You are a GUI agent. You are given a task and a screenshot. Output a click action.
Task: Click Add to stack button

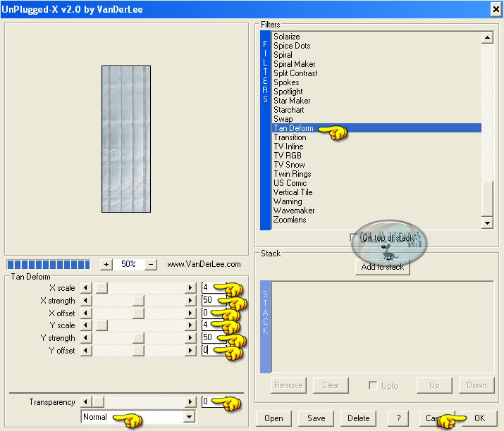[383, 267]
